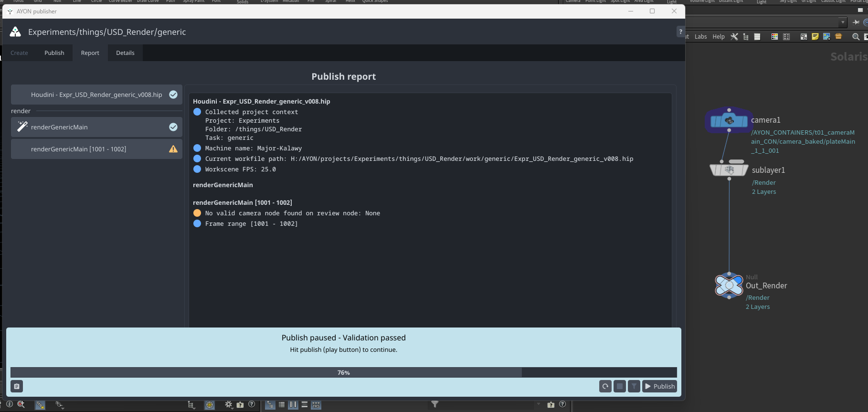Click the orange subnet box icon
868x412 pixels.
pyautogui.click(x=838, y=36)
